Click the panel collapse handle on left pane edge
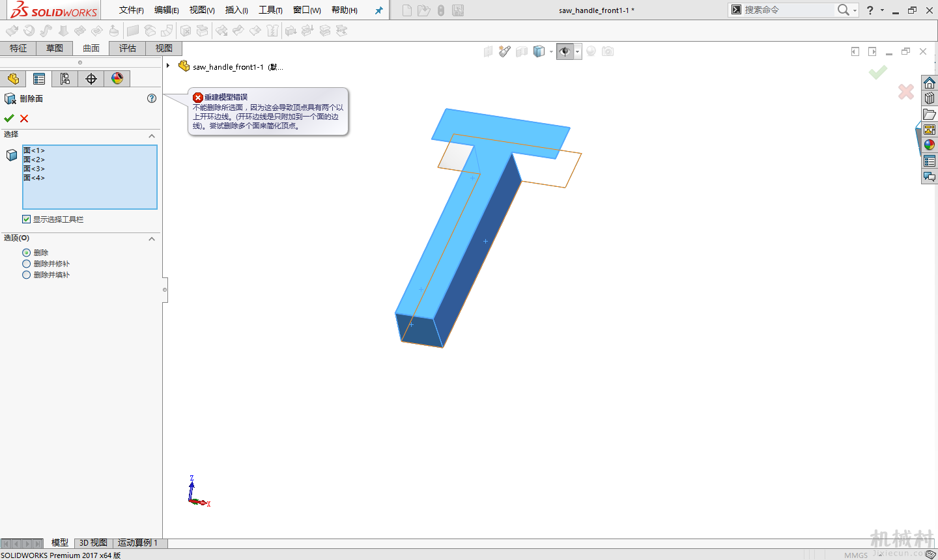Screen dimensions: 938x560 tap(165, 290)
